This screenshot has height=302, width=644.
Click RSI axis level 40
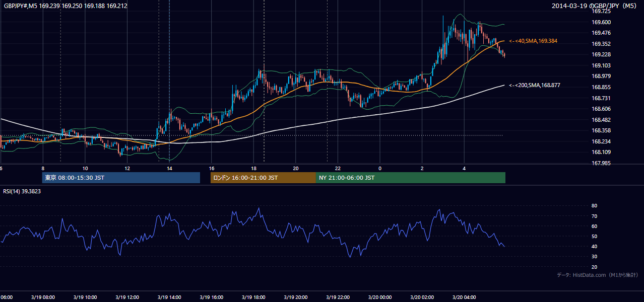[595, 247]
